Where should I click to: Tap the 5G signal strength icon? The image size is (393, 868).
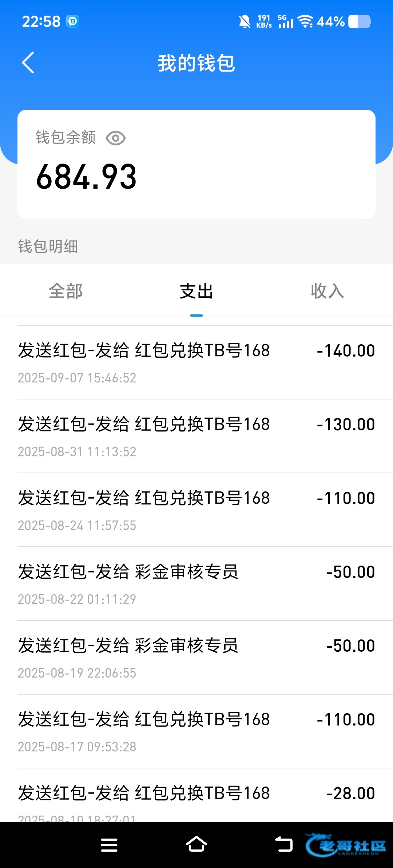tap(286, 21)
